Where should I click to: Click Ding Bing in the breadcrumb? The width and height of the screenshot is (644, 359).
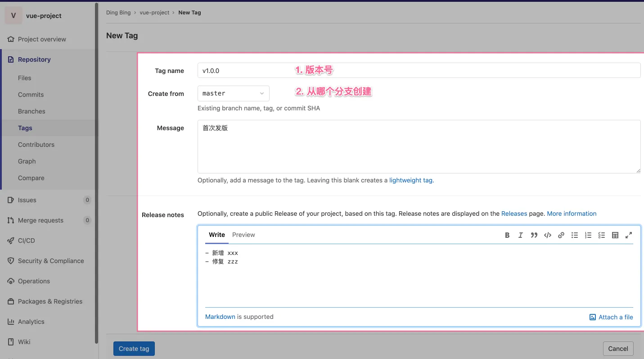pyautogui.click(x=118, y=13)
